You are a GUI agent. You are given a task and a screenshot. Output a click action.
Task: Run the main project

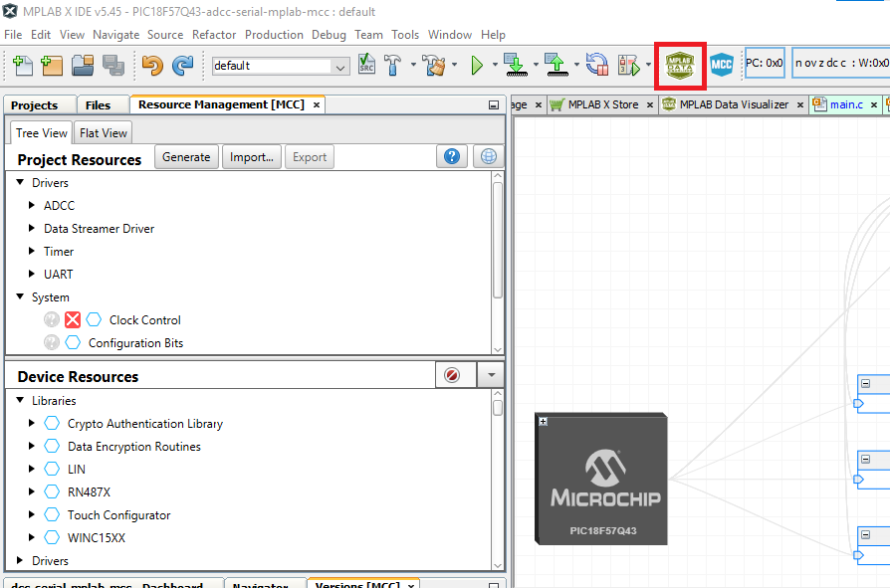pos(477,66)
